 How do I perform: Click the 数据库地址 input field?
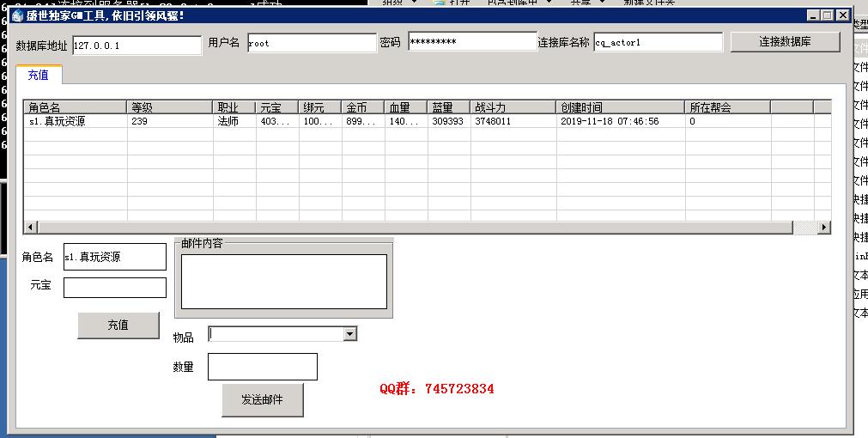pyautogui.click(x=137, y=46)
